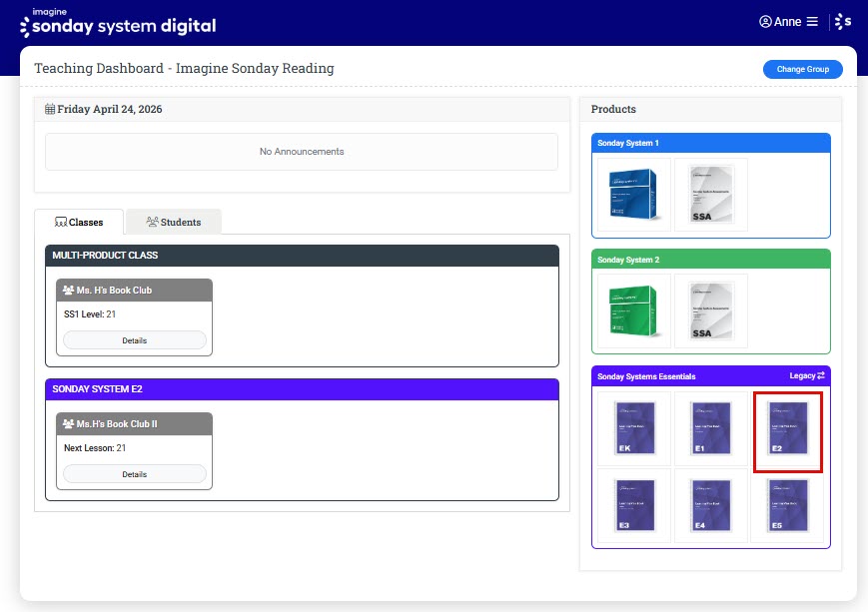Click the Products panel heading
The height and width of the screenshot is (612, 868).
click(x=613, y=109)
